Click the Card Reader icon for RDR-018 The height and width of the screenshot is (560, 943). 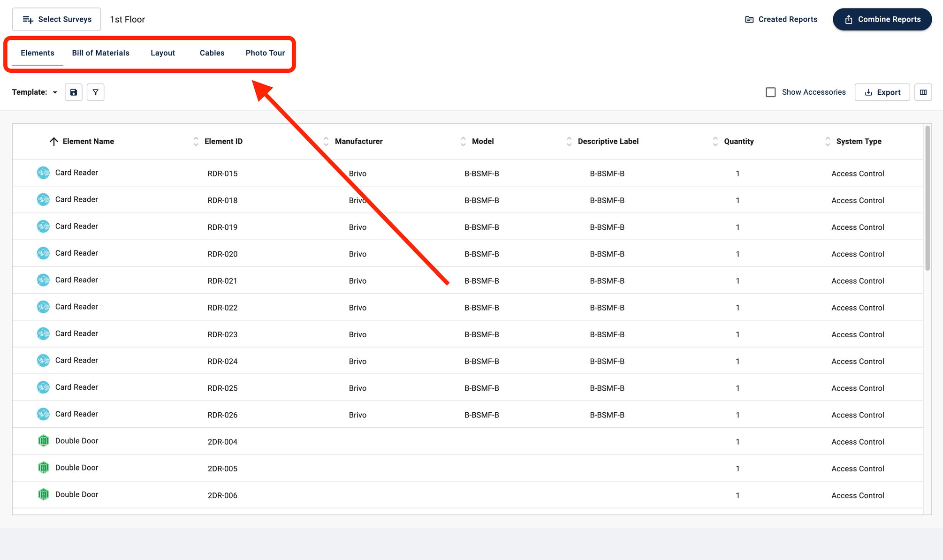43,199
